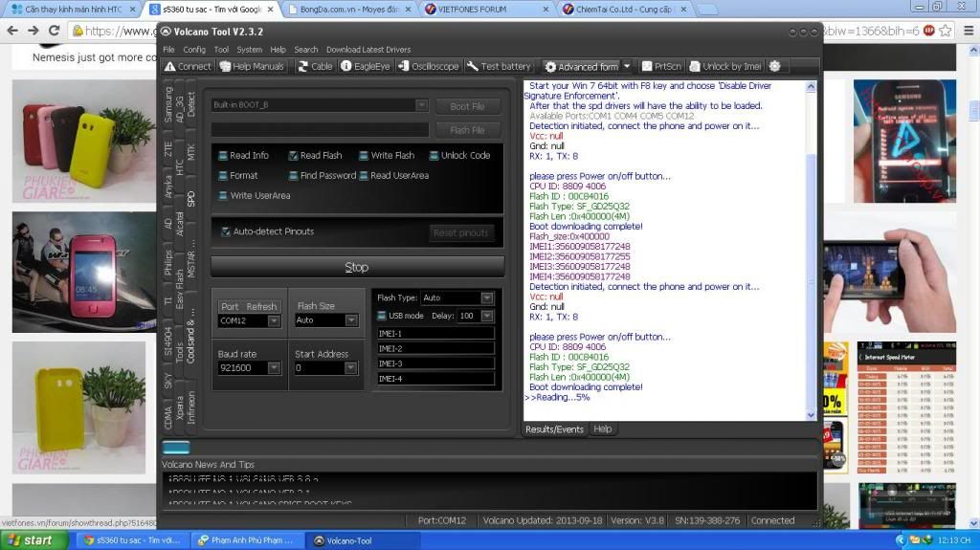
Task: Expand the Baud rate 921600 dropdown
Action: (x=274, y=368)
